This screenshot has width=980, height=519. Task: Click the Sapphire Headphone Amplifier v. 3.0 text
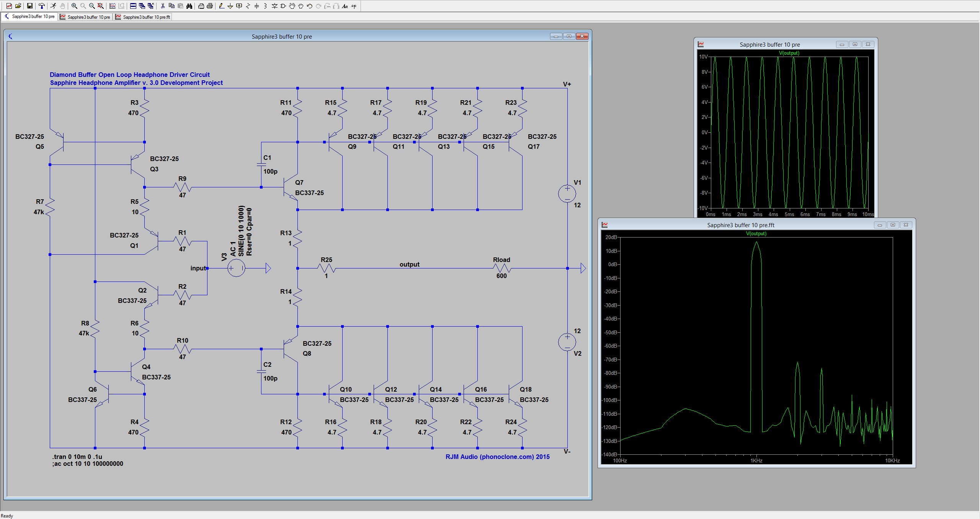(136, 83)
